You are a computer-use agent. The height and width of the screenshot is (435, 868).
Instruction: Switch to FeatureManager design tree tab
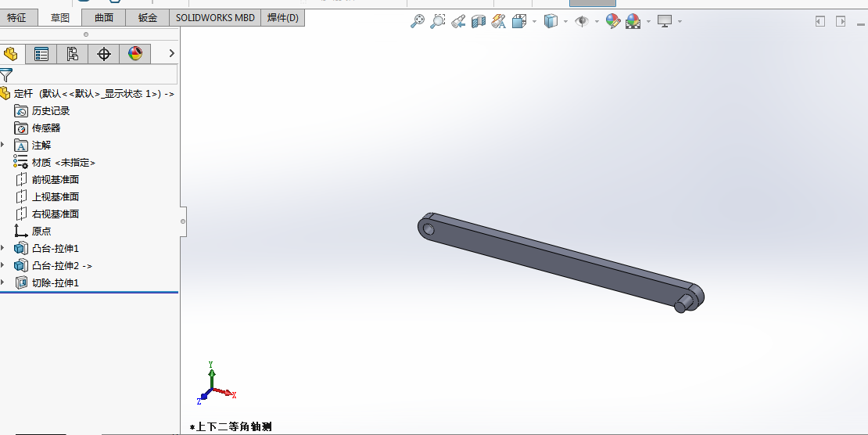click(x=11, y=54)
